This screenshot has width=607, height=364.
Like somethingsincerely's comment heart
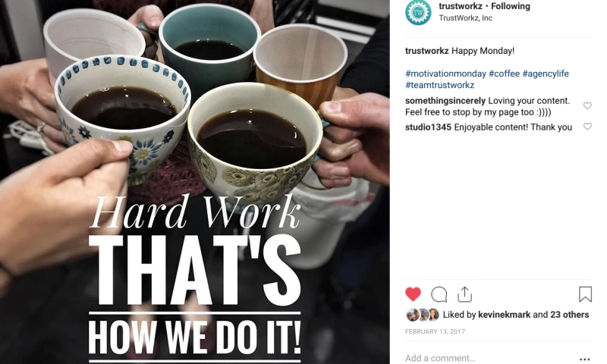(x=587, y=105)
